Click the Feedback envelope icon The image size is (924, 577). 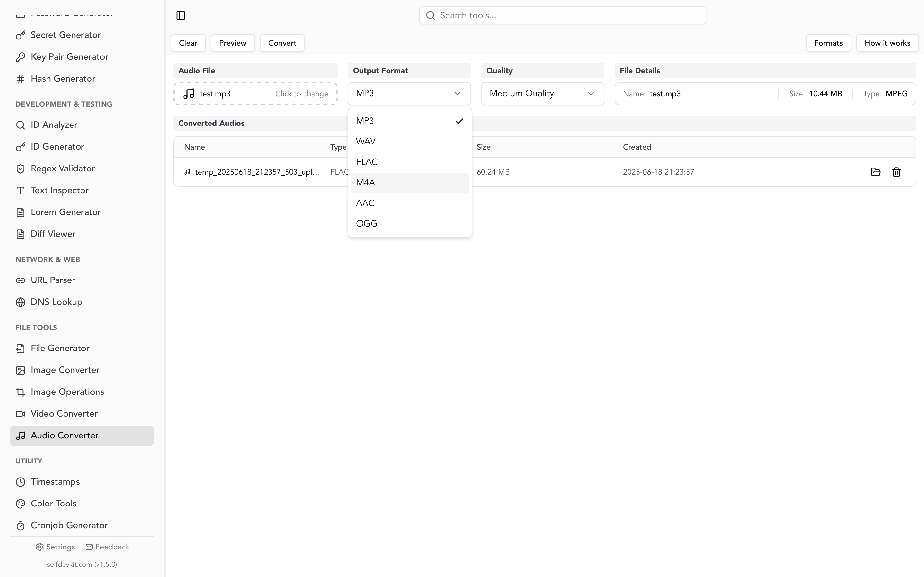point(89,547)
